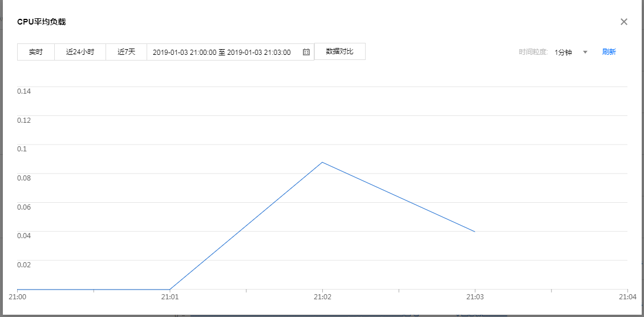Click the 时间粒度 label text

[533, 53]
